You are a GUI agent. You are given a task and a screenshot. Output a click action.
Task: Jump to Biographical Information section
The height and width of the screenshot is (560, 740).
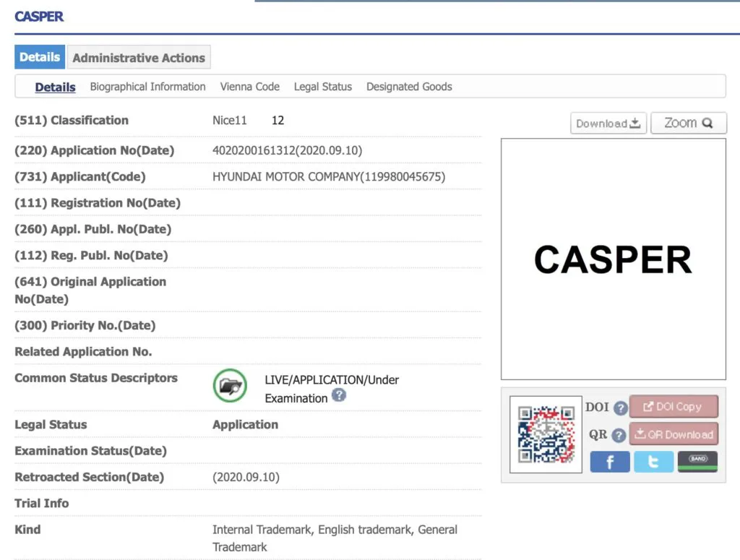pos(147,87)
